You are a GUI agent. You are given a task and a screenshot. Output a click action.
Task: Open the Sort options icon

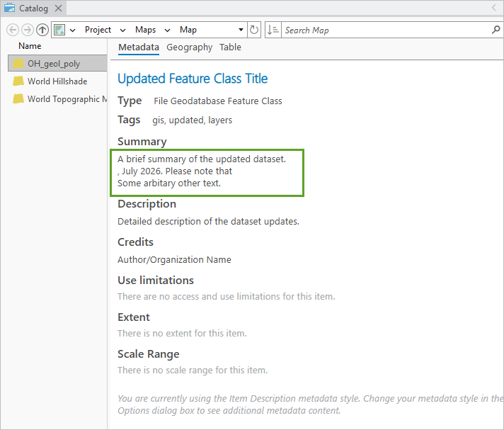273,30
